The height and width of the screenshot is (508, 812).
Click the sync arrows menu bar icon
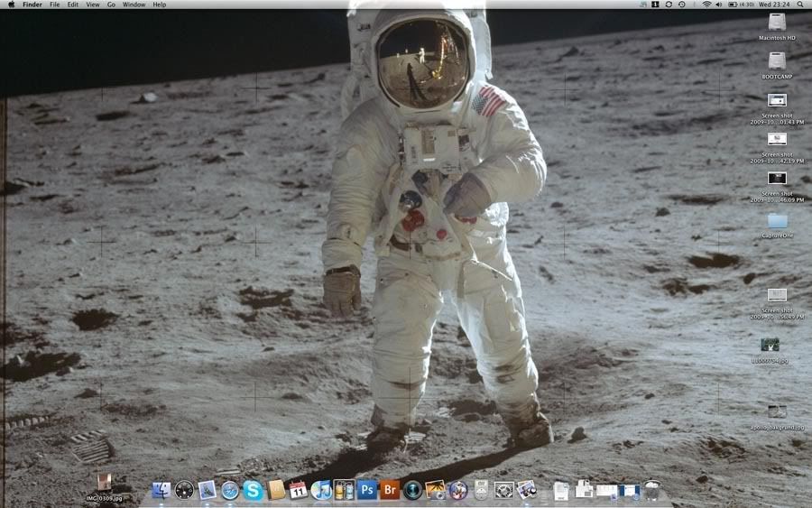pos(669,5)
